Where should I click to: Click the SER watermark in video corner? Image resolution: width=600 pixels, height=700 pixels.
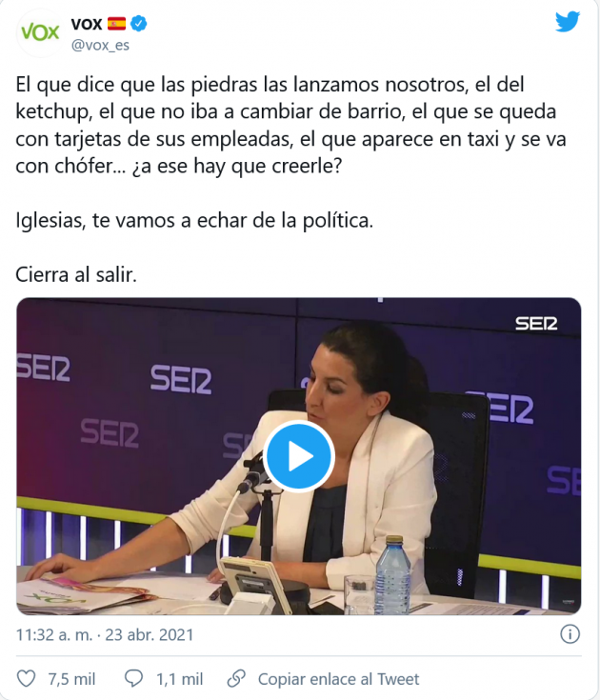tap(536, 324)
